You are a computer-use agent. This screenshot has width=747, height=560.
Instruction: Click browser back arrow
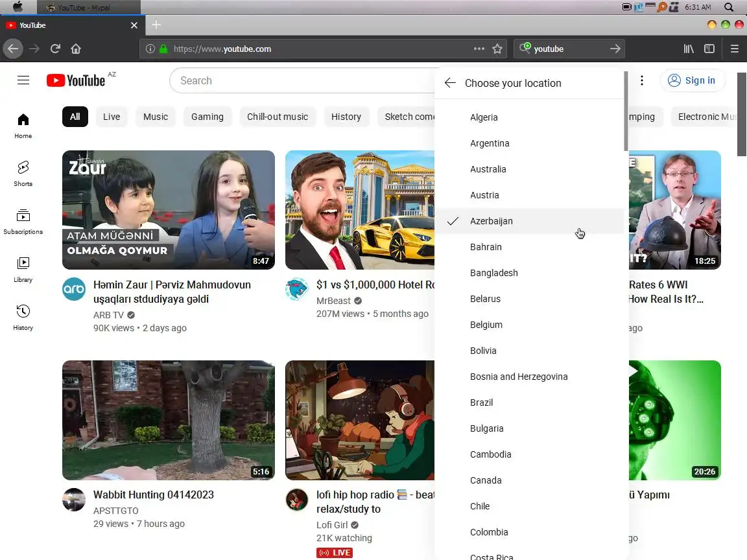coord(13,49)
